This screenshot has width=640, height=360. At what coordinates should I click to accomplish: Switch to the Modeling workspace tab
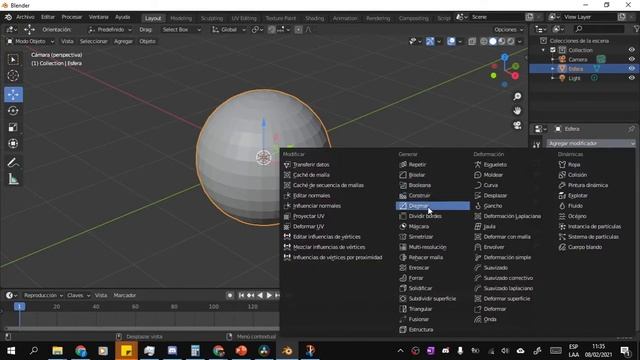point(181,18)
